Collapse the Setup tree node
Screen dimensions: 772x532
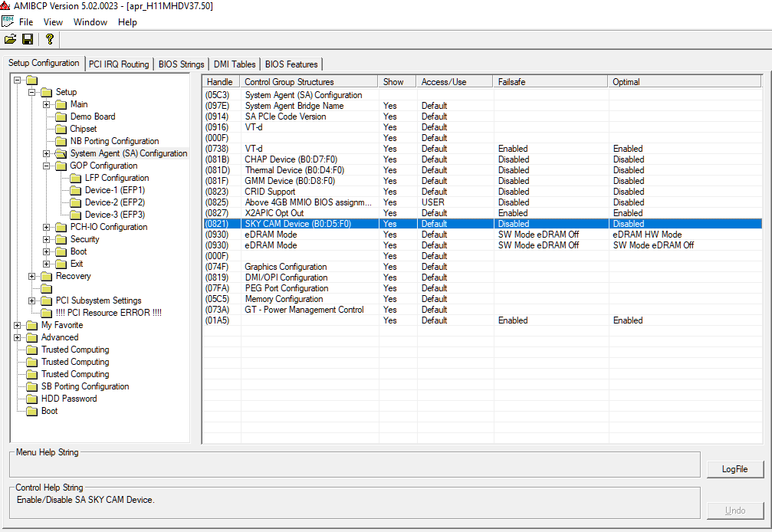point(32,92)
